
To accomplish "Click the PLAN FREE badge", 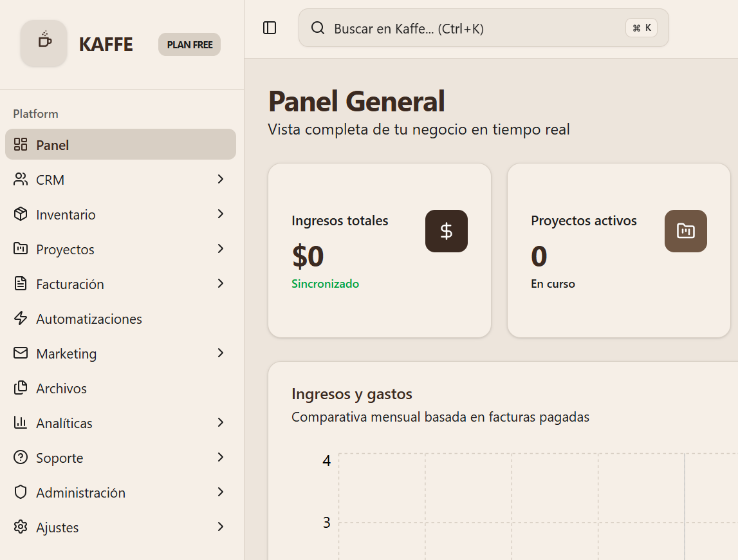I will click(189, 44).
